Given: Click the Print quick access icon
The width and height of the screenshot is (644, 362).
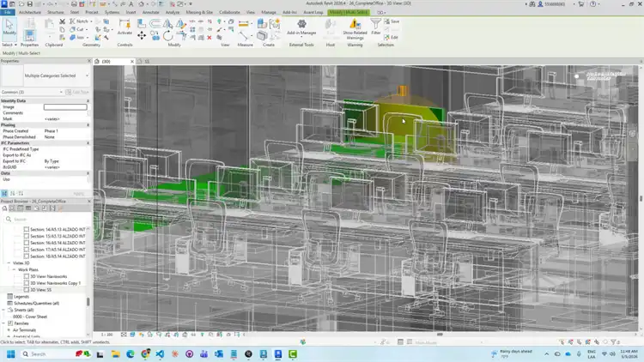Looking at the screenshot, I should point(74,3).
